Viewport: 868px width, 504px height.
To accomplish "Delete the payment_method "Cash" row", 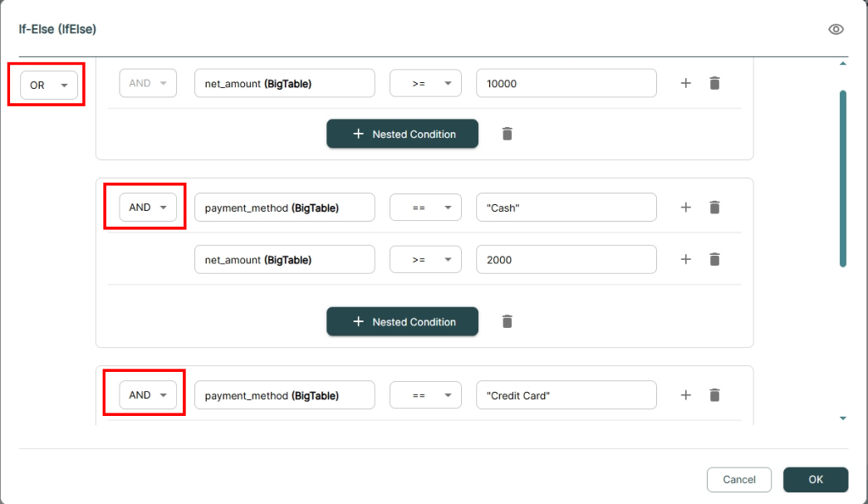I will 715,208.
